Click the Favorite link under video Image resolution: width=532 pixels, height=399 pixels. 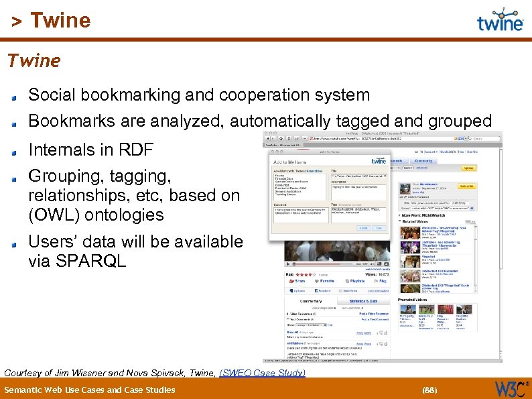[x=324, y=281]
